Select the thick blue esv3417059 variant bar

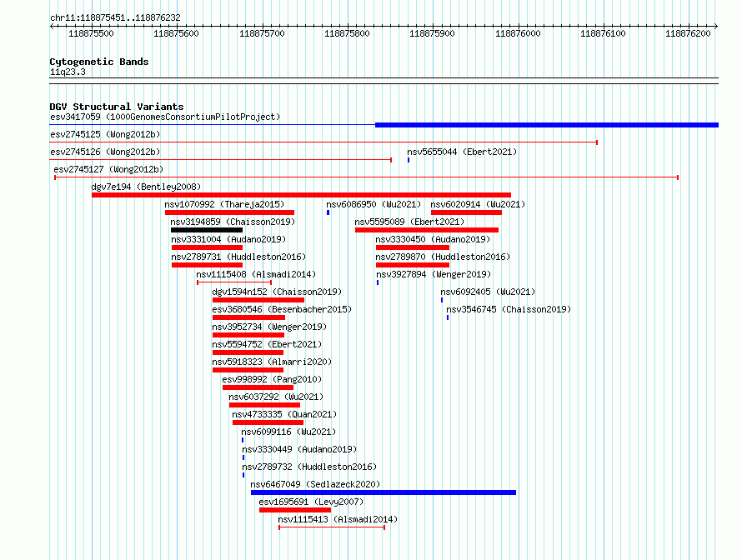[x=547, y=125]
